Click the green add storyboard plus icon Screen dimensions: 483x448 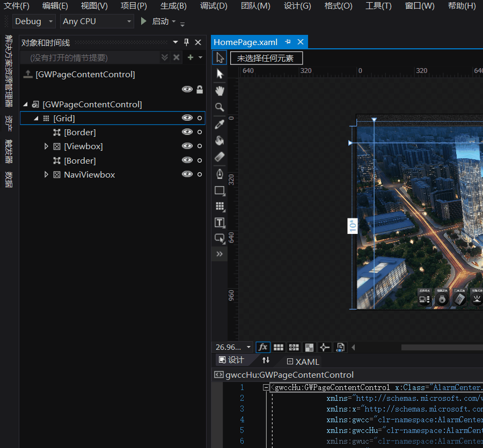click(190, 57)
